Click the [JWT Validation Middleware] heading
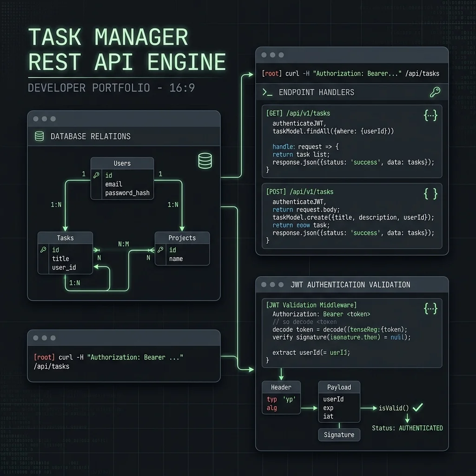Screen dimensions: 476x476 pos(311,305)
